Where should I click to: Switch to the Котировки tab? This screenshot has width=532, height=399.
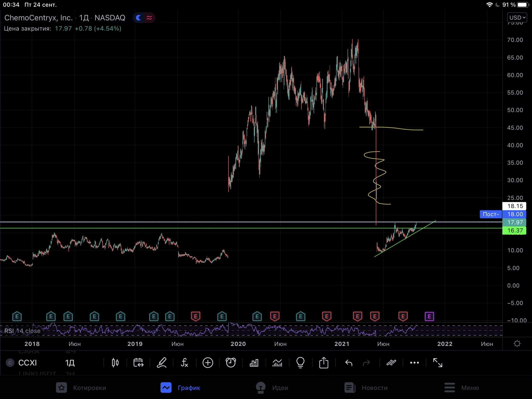click(81, 388)
